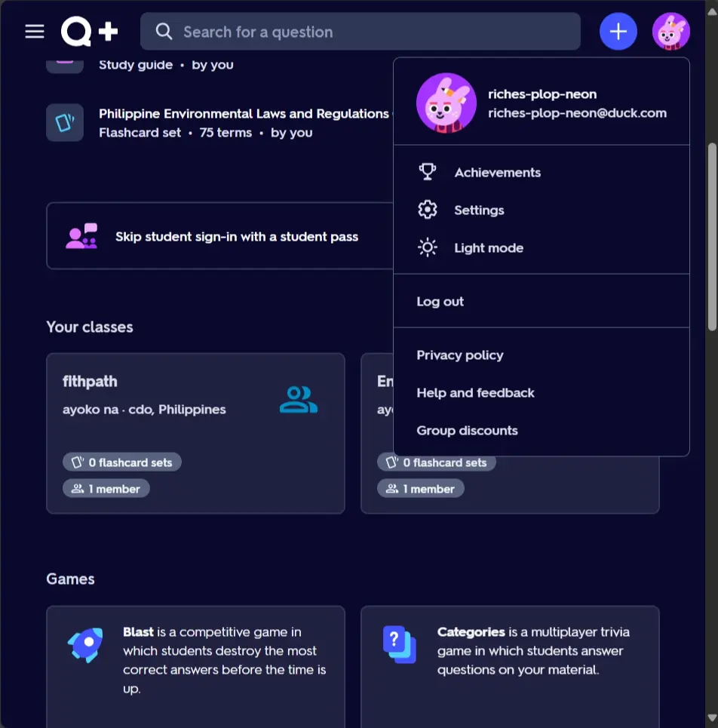The width and height of the screenshot is (718, 728).
Task: Click 1 member badge on second class card
Action: point(421,488)
